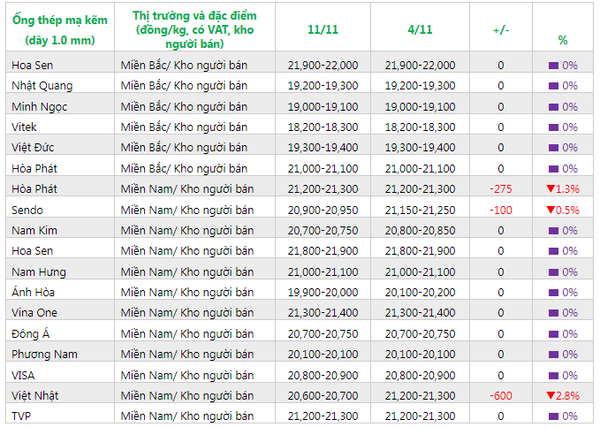Click the Sendo brand name

pyautogui.click(x=27, y=210)
